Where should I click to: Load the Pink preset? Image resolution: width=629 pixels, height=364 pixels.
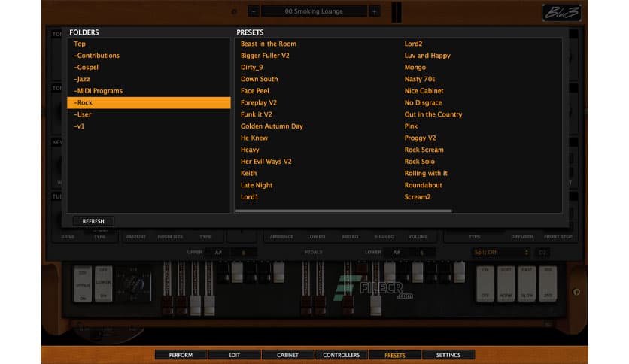(411, 126)
